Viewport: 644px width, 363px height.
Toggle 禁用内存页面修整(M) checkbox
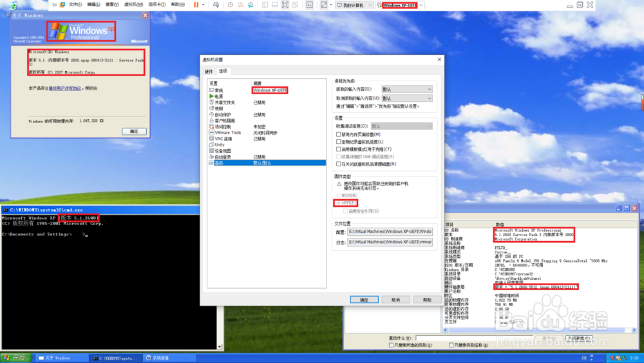(x=339, y=134)
